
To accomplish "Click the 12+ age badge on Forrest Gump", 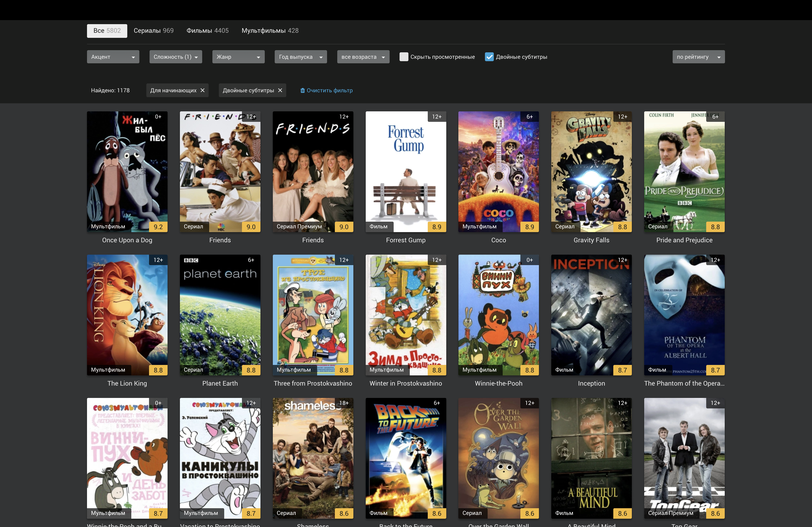I will pyautogui.click(x=436, y=116).
